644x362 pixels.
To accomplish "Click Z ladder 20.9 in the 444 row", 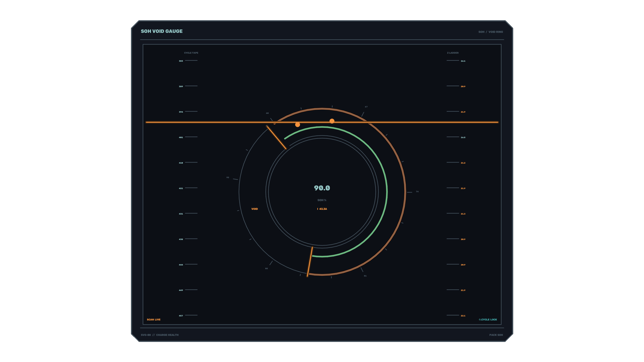I will point(463,265).
